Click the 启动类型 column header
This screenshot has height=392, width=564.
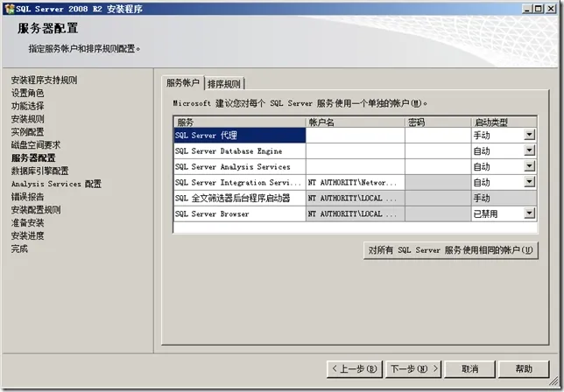click(504, 122)
